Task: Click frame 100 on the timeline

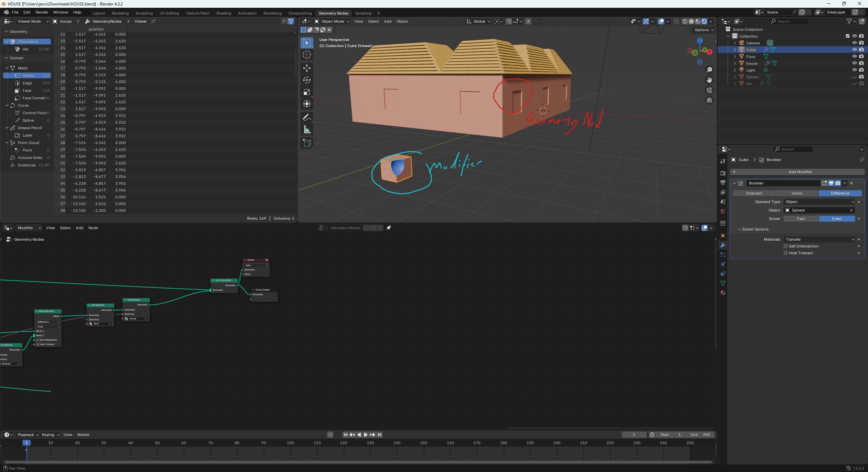Action: point(290,443)
